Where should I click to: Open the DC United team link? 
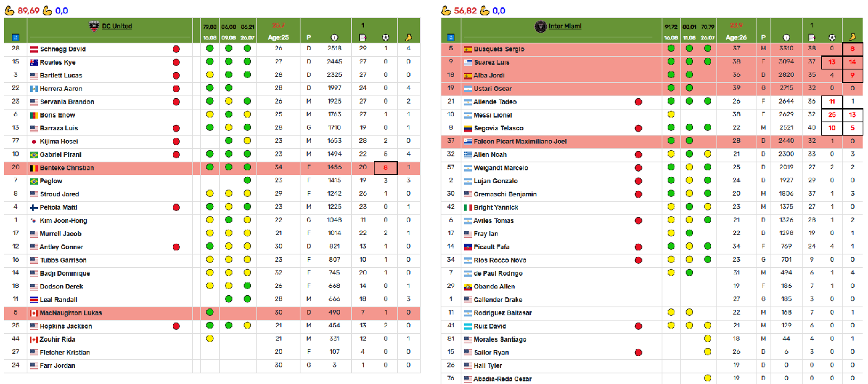point(116,26)
